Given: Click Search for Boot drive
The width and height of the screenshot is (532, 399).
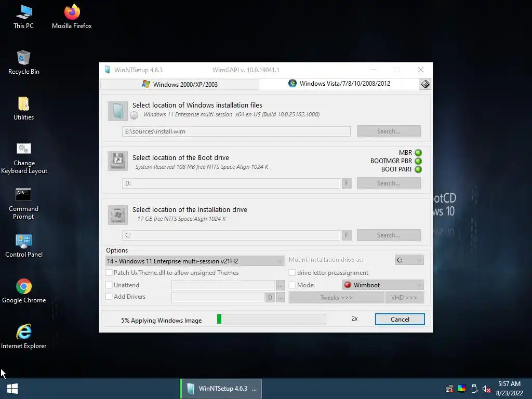Looking at the screenshot, I should [389, 183].
